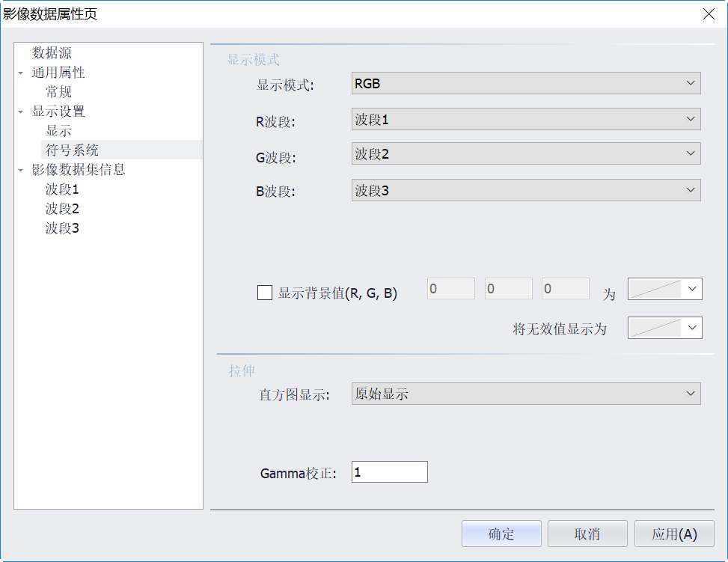Click the 应用(A) button
This screenshot has height=562, width=728.
point(674,534)
